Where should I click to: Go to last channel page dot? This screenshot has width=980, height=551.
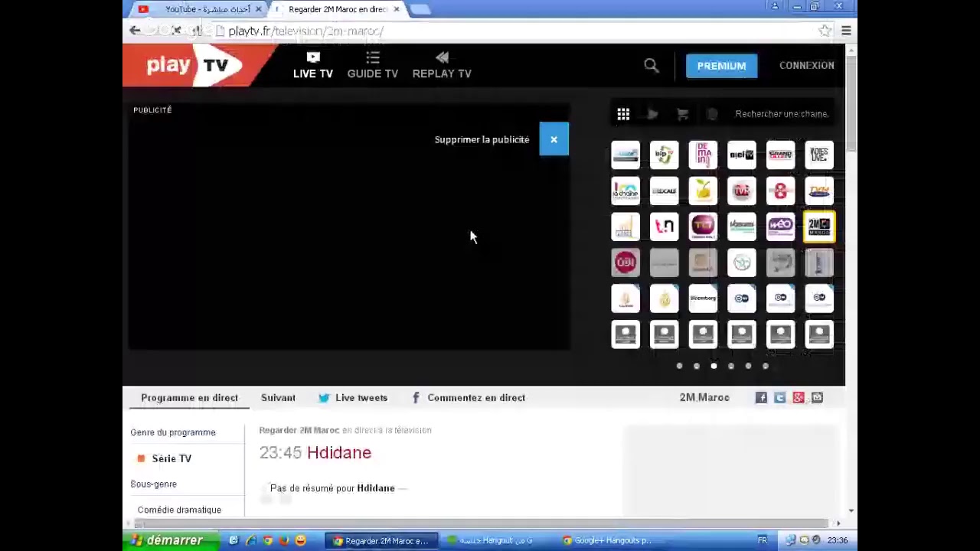click(x=766, y=366)
